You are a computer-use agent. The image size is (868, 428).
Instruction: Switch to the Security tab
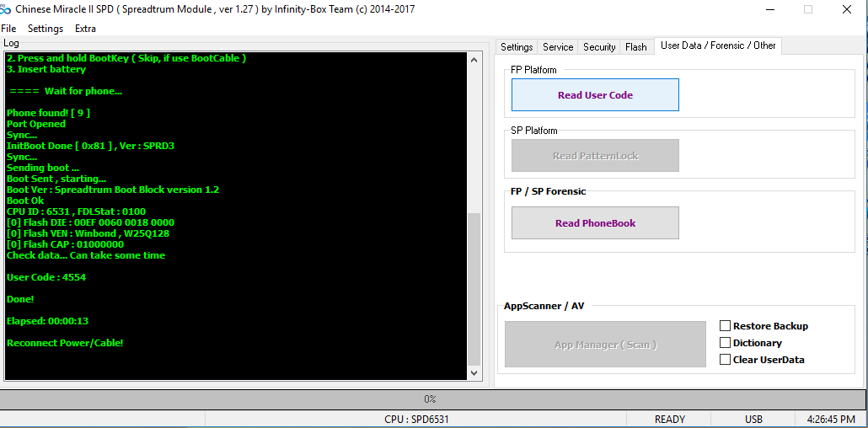tap(599, 47)
